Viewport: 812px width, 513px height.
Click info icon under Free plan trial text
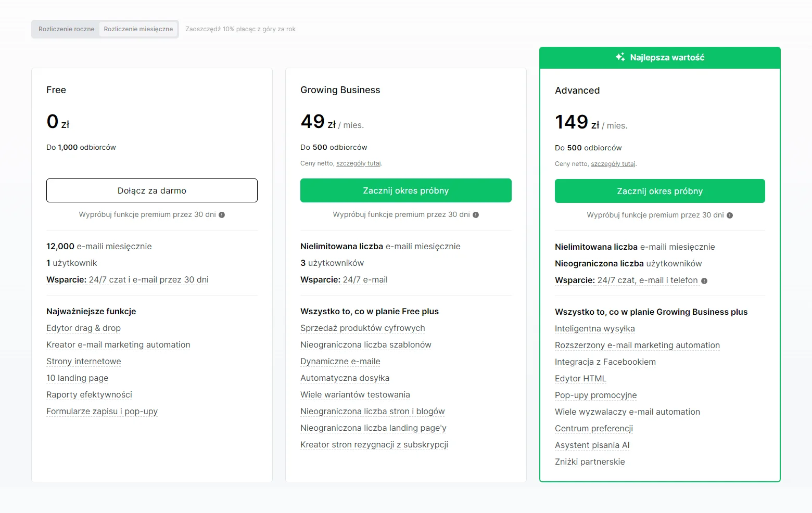tap(222, 215)
